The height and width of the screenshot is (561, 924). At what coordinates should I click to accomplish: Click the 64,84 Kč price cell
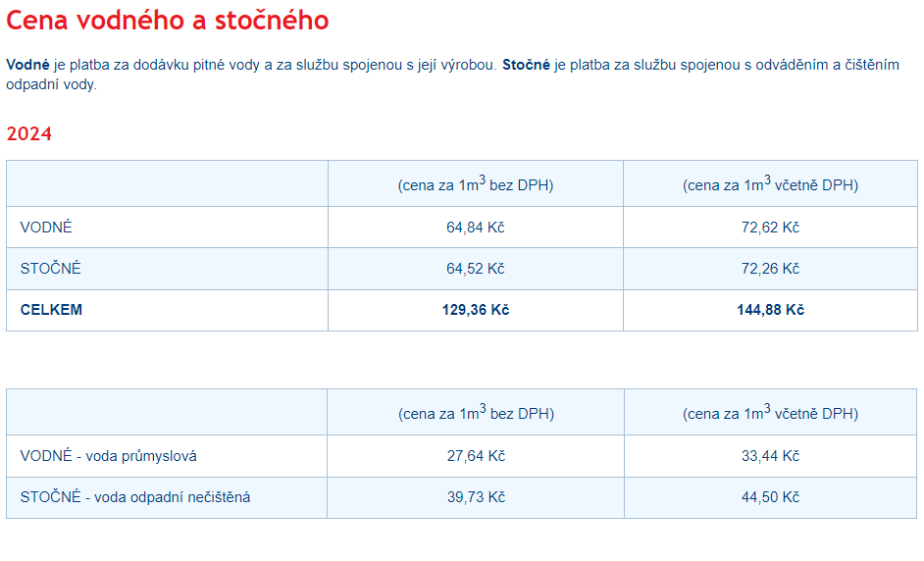click(x=476, y=228)
